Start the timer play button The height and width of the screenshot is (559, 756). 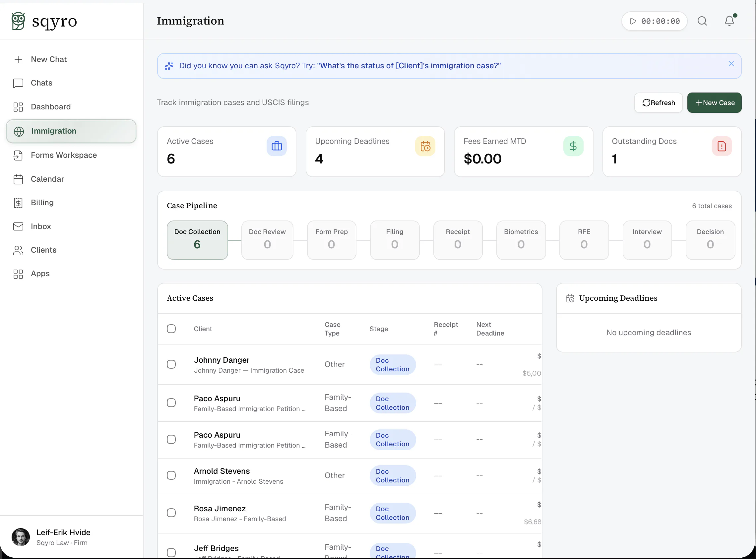click(633, 21)
